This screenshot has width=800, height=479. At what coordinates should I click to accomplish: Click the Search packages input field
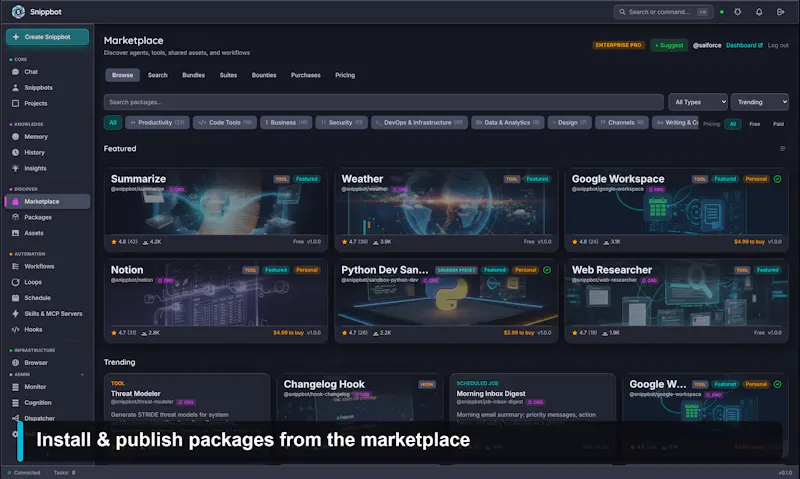384,102
